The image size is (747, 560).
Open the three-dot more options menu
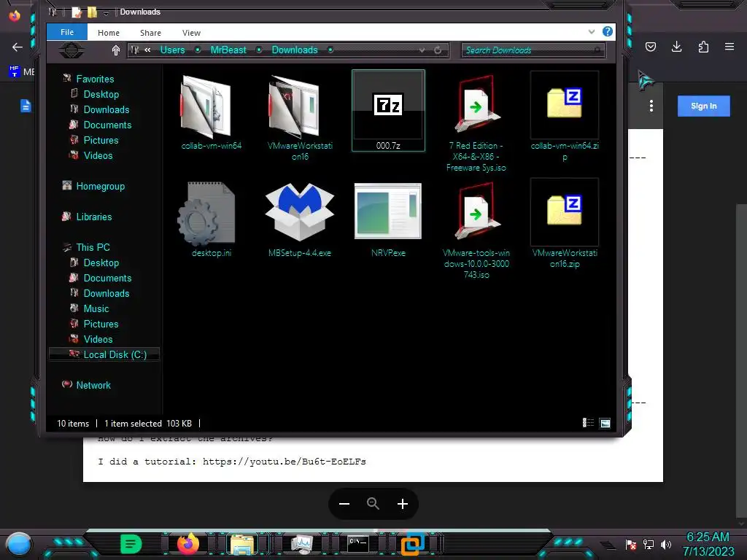point(651,106)
